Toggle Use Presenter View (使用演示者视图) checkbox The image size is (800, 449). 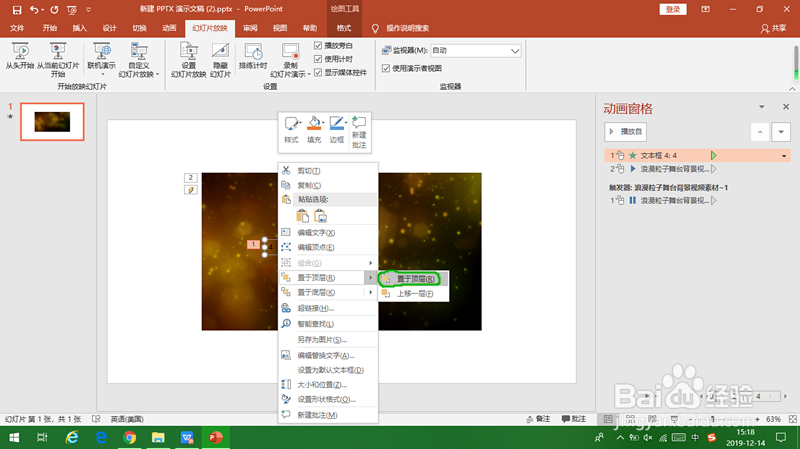[386, 68]
